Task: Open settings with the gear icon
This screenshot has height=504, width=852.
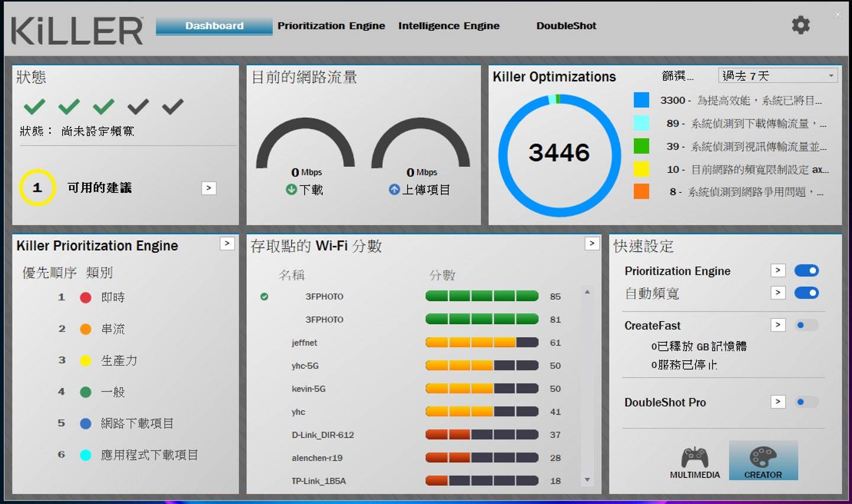Action: pyautogui.click(x=801, y=25)
